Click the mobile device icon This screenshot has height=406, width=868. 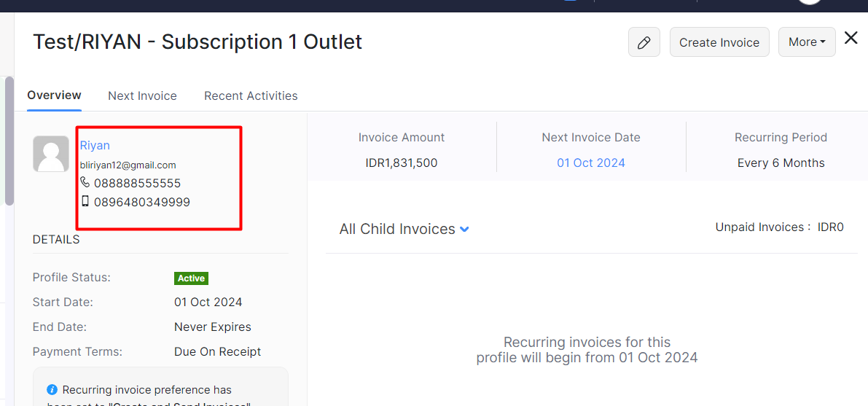85,202
